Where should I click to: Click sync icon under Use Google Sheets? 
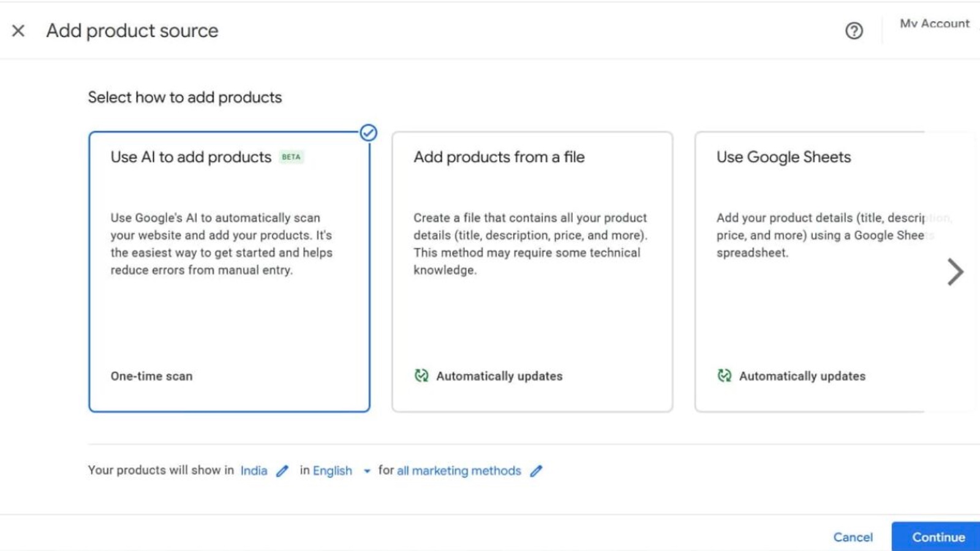click(725, 375)
